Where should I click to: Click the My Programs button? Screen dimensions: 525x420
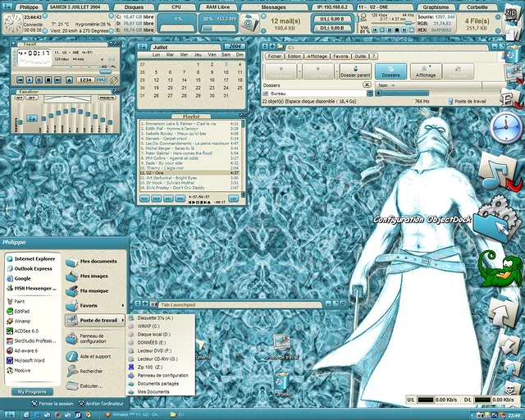tap(32, 391)
